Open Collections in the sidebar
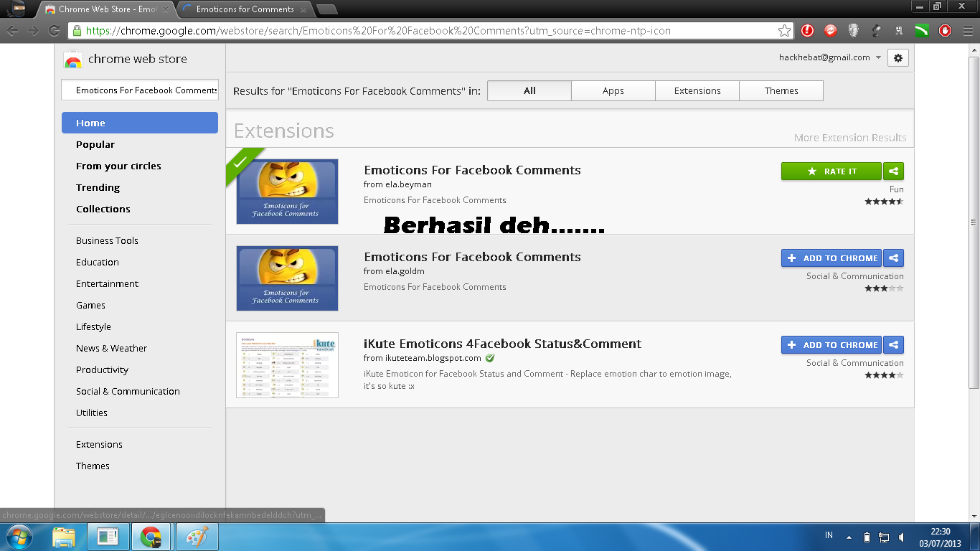The width and height of the screenshot is (980, 551). [103, 209]
